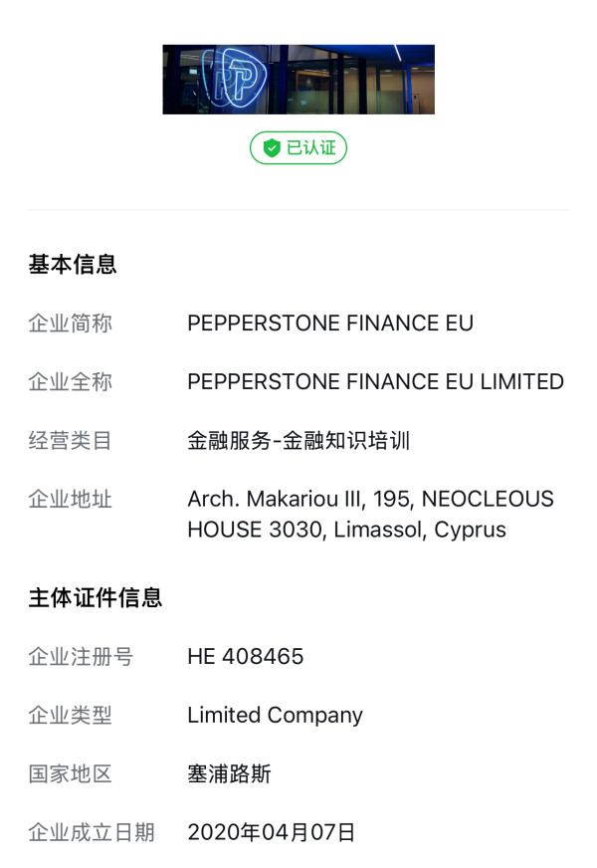Select the Limited Company value
This screenshot has width=597, height=868.
pos(275,716)
